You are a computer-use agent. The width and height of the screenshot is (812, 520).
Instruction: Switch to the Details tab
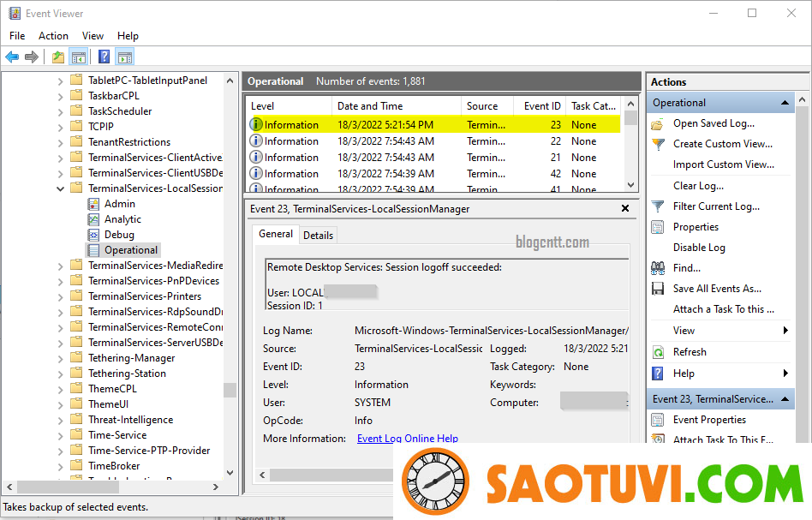click(318, 235)
